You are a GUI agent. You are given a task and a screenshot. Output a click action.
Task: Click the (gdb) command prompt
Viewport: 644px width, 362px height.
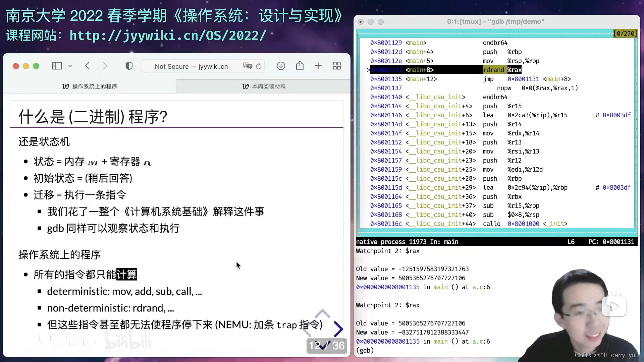[365, 350]
